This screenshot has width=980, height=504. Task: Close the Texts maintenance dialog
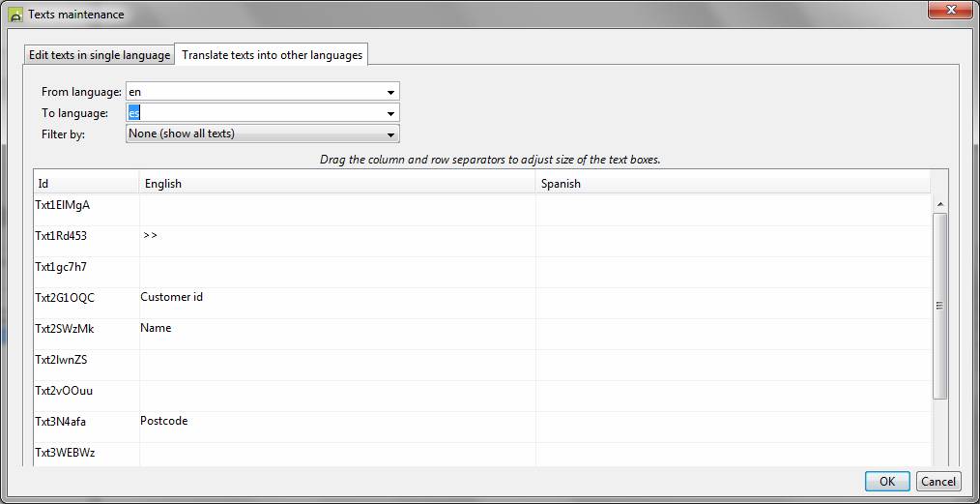point(948,11)
